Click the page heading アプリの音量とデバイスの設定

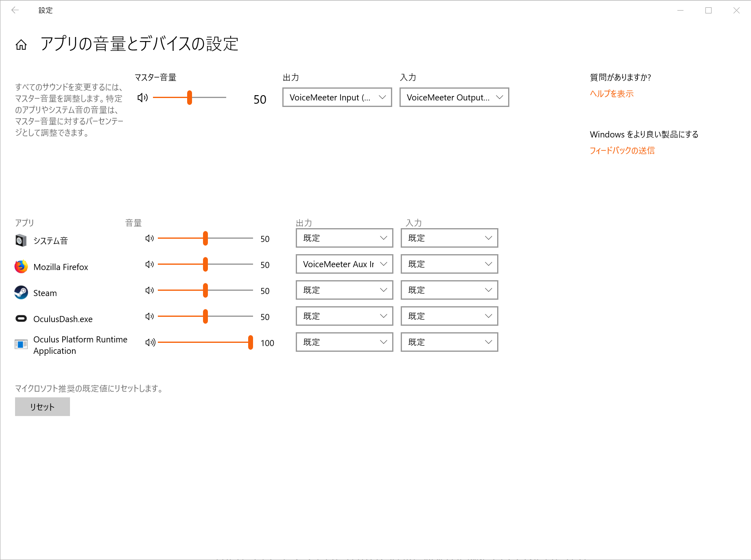click(x=139, y=44)
